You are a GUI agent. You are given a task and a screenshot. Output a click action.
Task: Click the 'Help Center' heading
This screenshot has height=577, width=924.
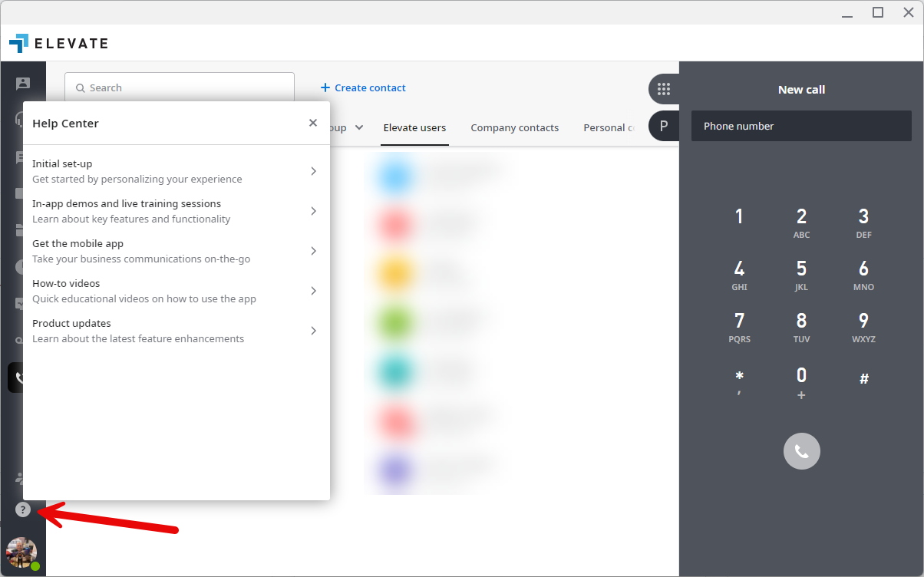coord(65,123)
